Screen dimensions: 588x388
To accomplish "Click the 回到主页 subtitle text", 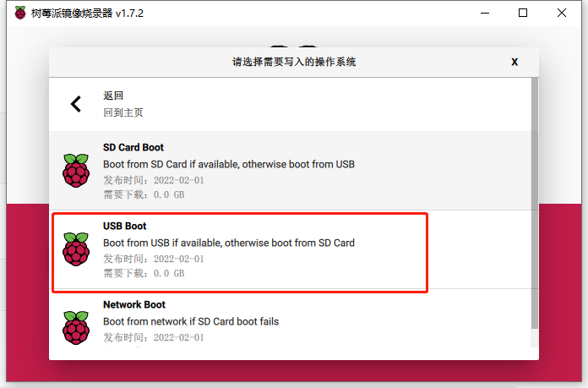I will click(x=123, y=112).
